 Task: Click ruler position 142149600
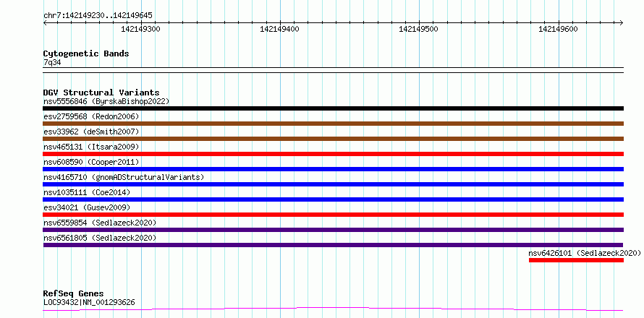558,29
